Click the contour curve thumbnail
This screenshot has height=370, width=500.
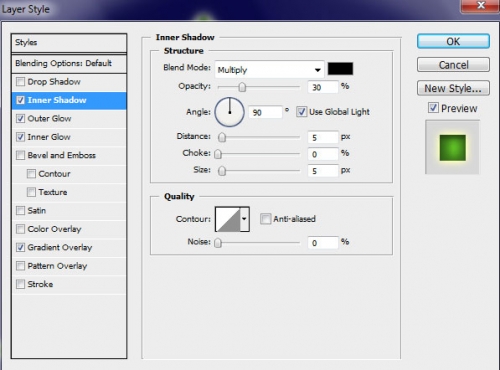(228, 219)
